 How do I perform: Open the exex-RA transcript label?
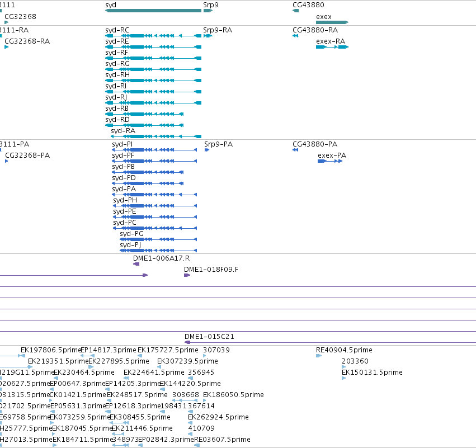click(331, 41)
